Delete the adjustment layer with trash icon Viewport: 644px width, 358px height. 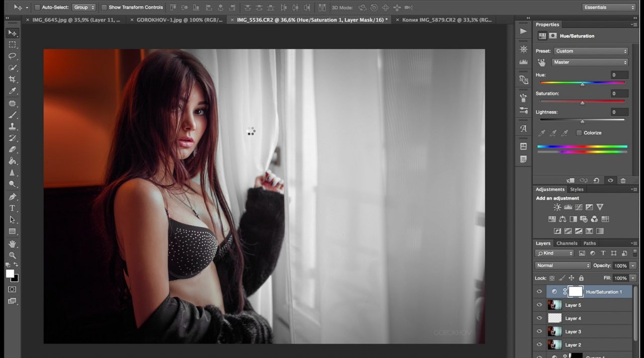pyautogui.click(x=623, y=180)
